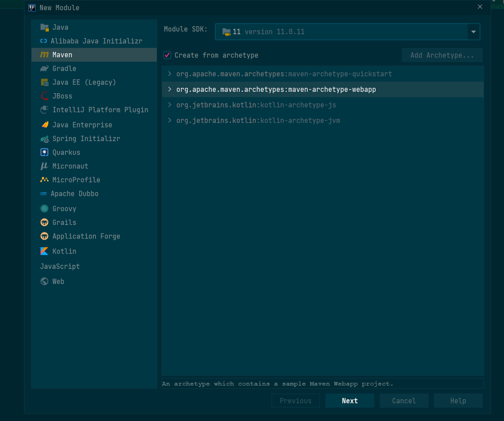Click the Grails icon
Image resolution: width=504 pixels, height=421 pixels.
(44, 223)
